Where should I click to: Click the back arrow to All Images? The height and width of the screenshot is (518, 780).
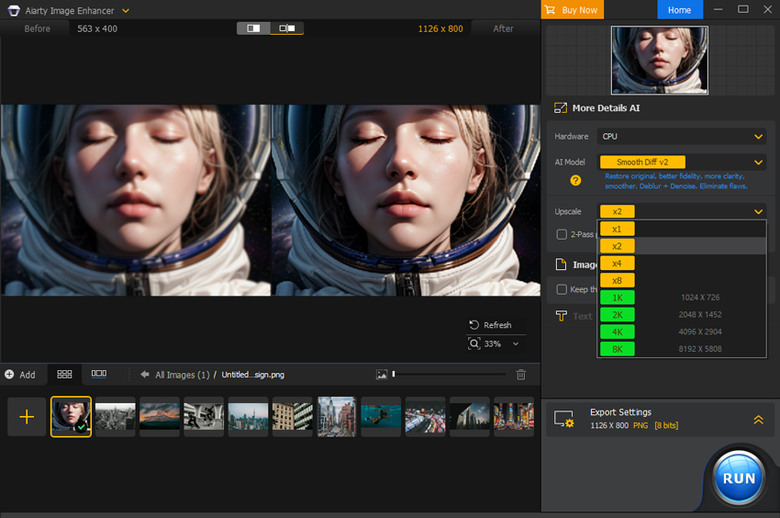click(x=145, y=374)
